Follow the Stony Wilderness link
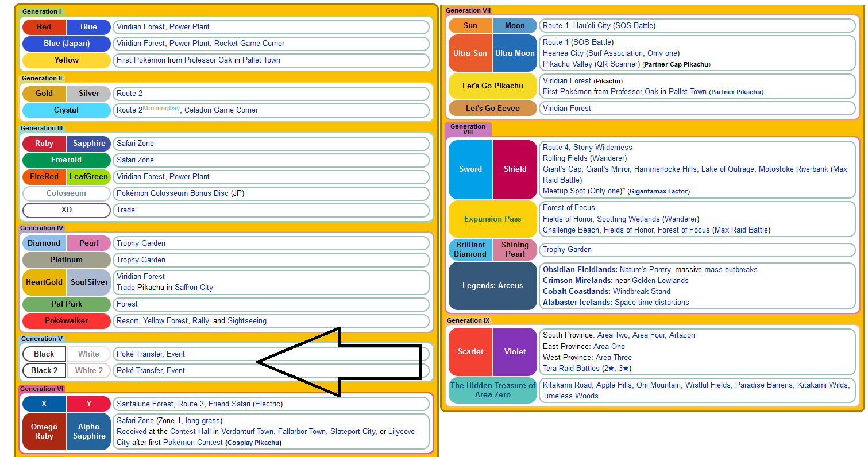This screenshot has width=868, height=457. tap(603, 148)
